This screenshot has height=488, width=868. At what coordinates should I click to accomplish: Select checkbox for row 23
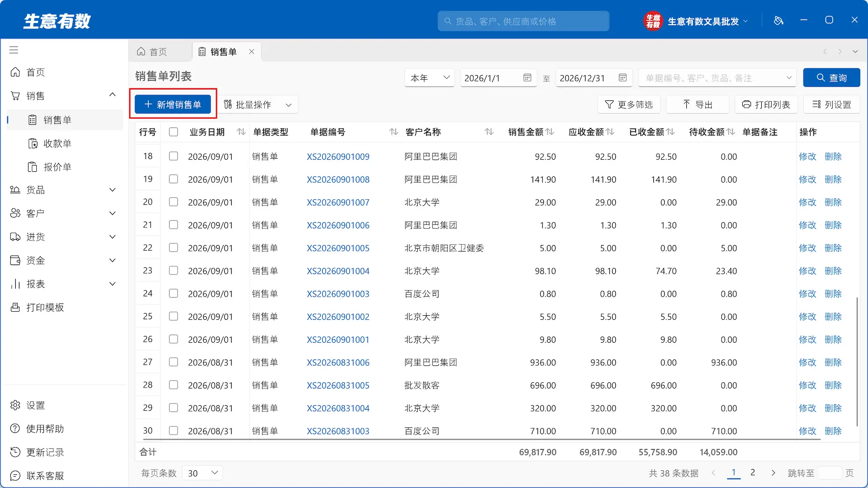click(x=173, y=270)
